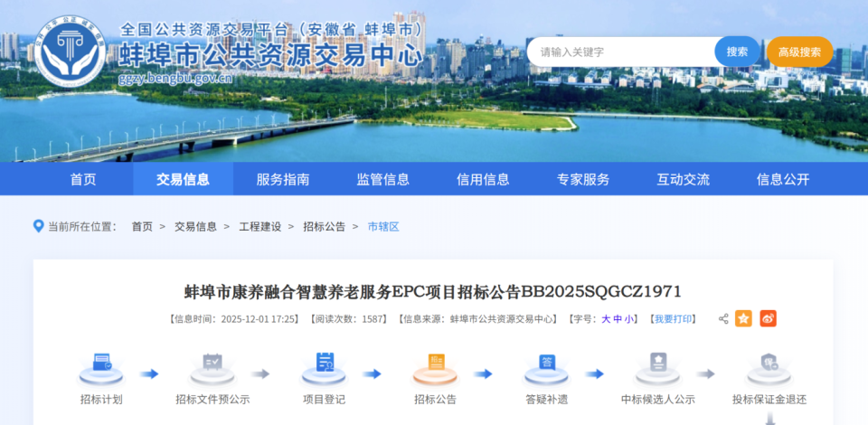This screenshot has width=868, height=425.
Task: Open the 专家服务 navigation tab
Action: coord(583,179)
